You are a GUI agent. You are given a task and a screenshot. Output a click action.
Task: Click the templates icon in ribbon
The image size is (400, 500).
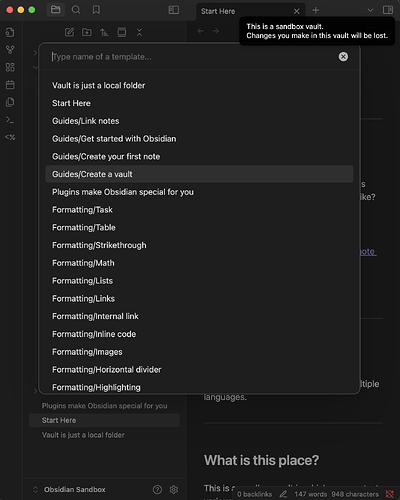(10, 102)
